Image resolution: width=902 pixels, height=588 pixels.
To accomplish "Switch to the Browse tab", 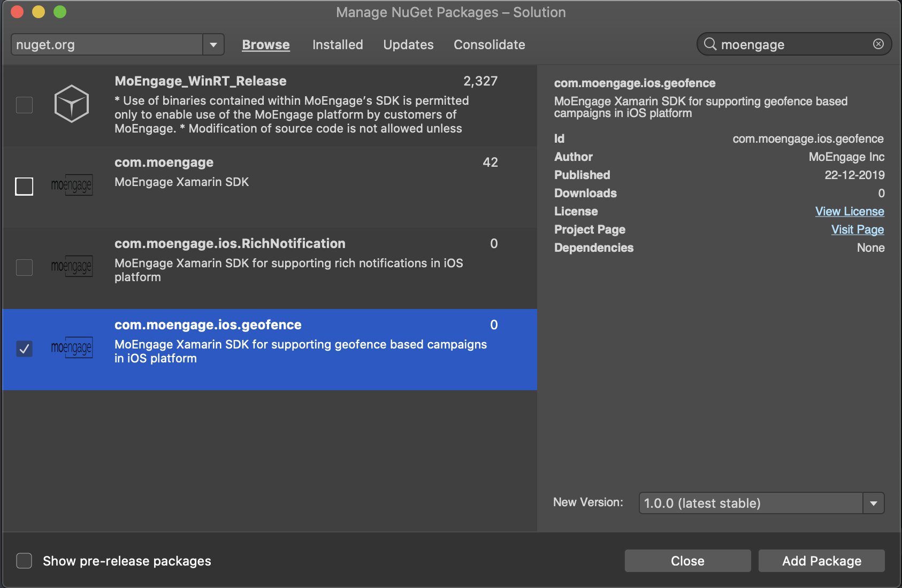I will pos(266,45).
